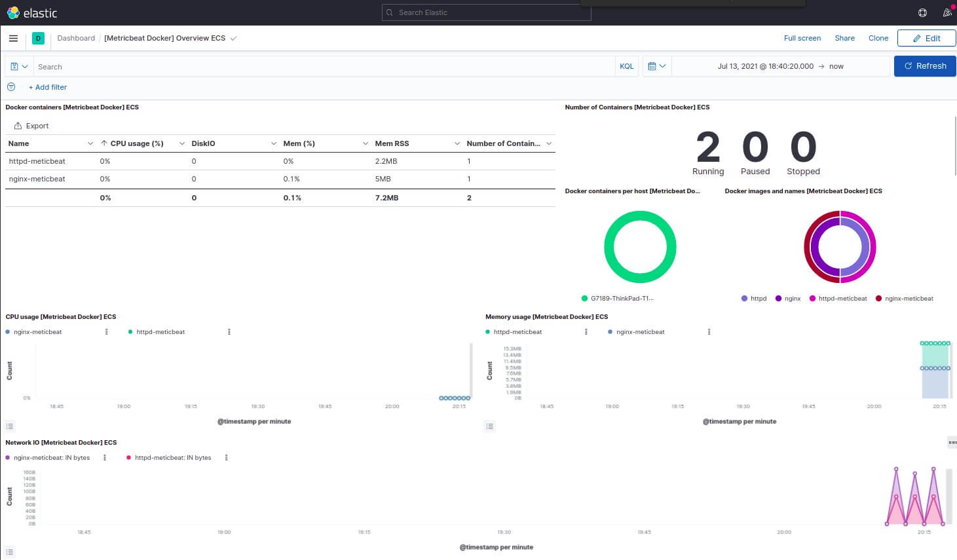Open saved queries dropdown

pyautogui.click(x=19, y=66)
